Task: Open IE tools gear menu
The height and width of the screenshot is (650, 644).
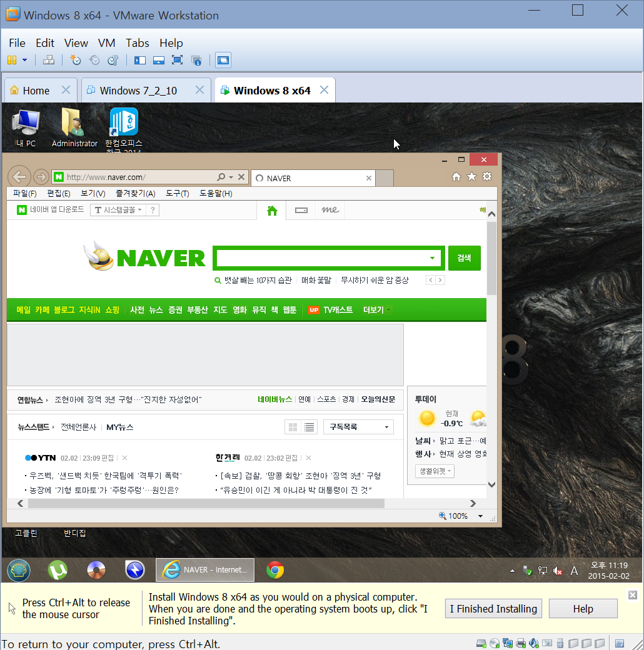Action: coord(487,177)
